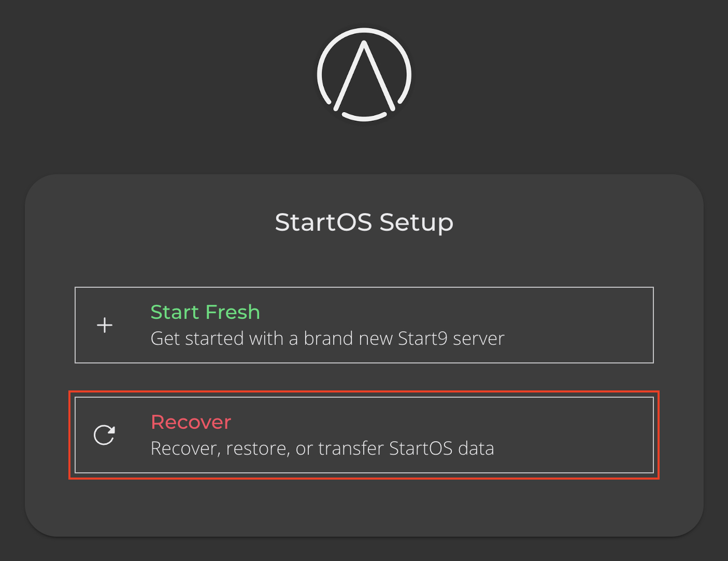Click the circular arrow Recover icon
The width and height of the screenshot is (728, 561).
[x=104, y=435]
